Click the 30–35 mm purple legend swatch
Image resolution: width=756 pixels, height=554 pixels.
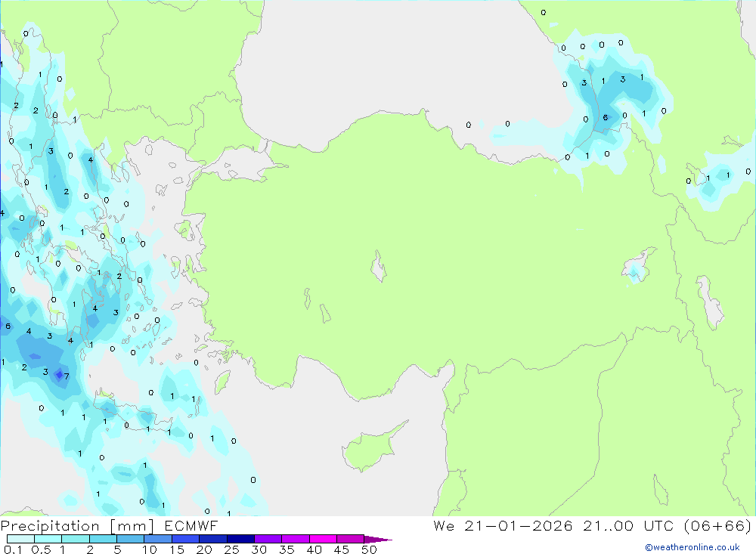pyautogui.click(x=268, y=539)
